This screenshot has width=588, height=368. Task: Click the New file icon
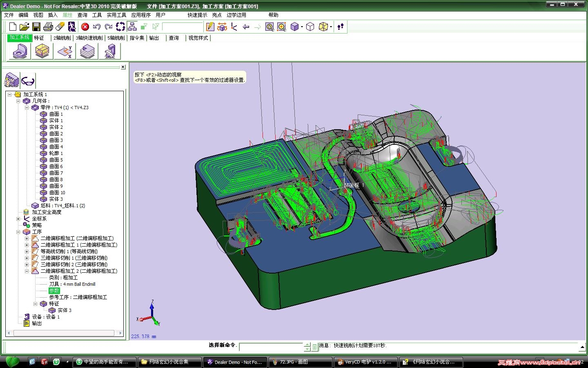tap(13, 27)
